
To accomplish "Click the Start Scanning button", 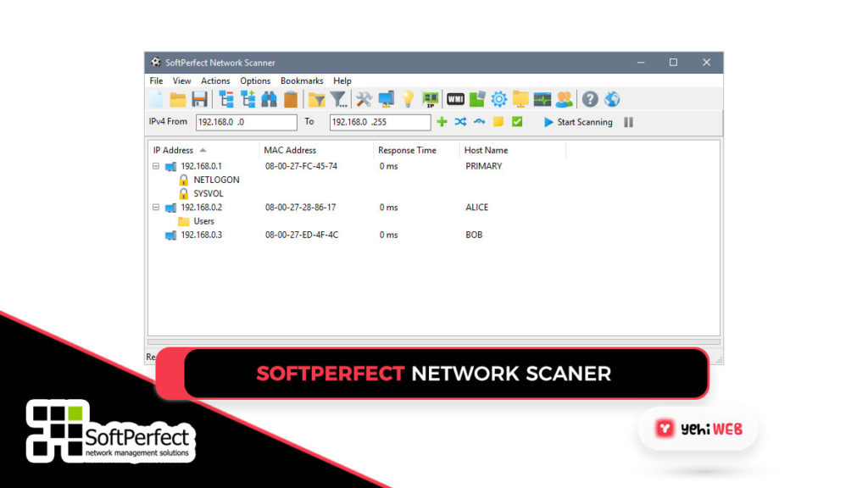I will (578, 122).
